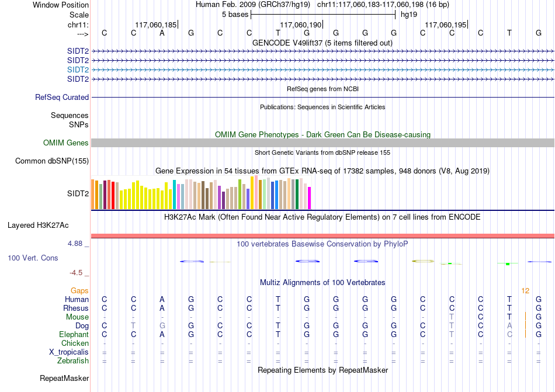Click the RefSeq genes from NCBI title

pyautogui.click(x=322, y=89)
